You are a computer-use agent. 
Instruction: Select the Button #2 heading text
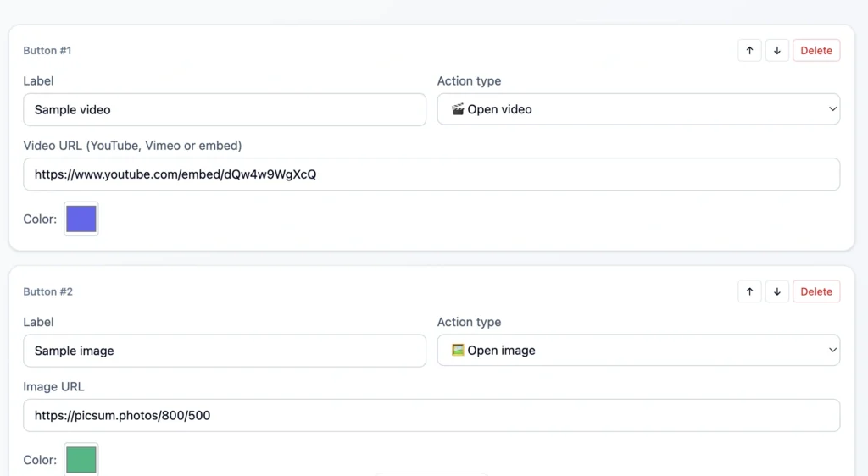47,291
